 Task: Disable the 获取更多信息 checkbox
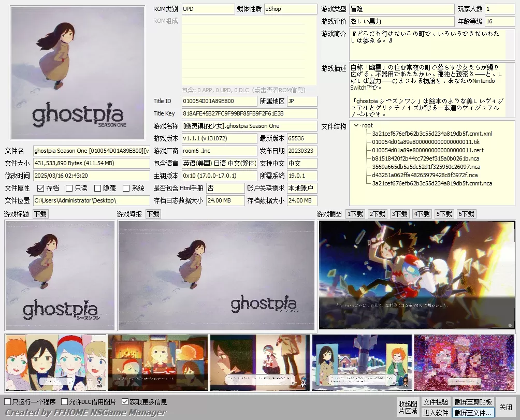click(125, 402)
